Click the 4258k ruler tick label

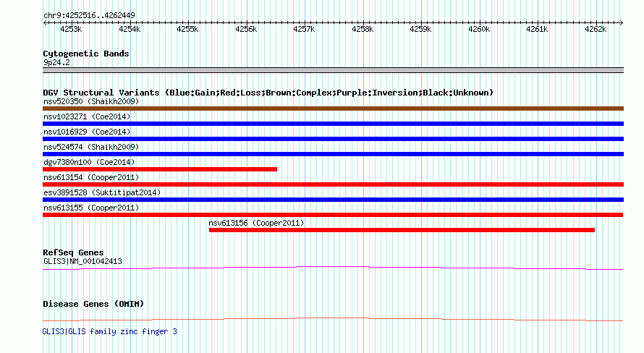[363, 29]
